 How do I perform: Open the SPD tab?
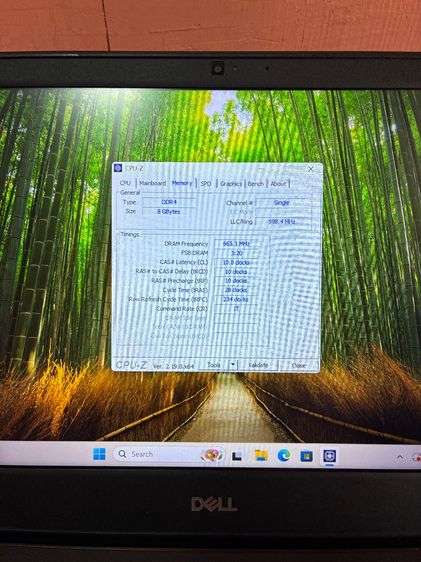pyautogui.click(x=206, y=183)
